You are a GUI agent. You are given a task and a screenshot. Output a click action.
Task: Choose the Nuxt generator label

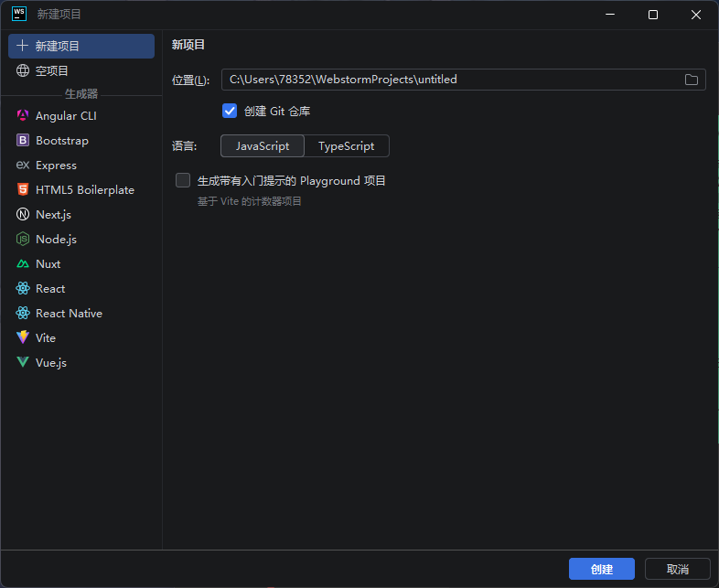pos(48,264)
